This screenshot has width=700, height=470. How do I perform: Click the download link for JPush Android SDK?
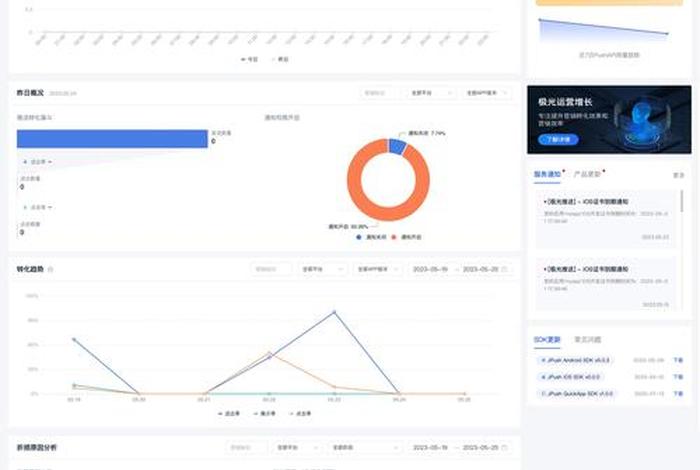point(678,360)
